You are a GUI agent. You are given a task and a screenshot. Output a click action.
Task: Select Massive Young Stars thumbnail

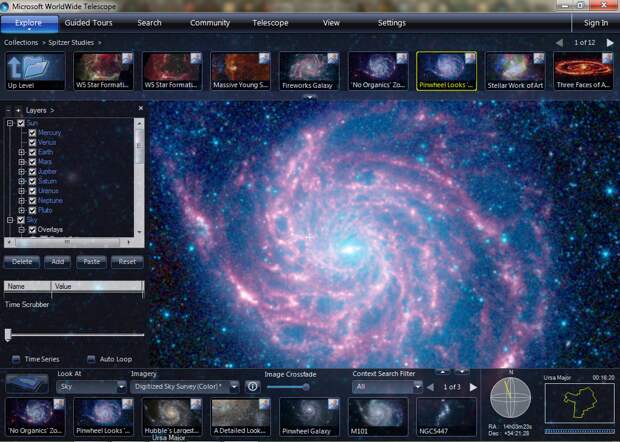click(x=241, y=71)
